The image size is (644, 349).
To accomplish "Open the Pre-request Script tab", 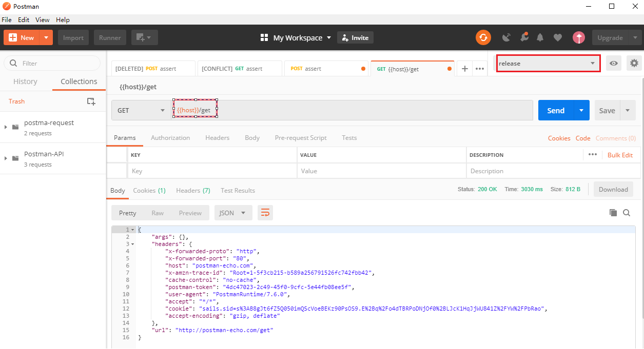I will click(301, 138).
